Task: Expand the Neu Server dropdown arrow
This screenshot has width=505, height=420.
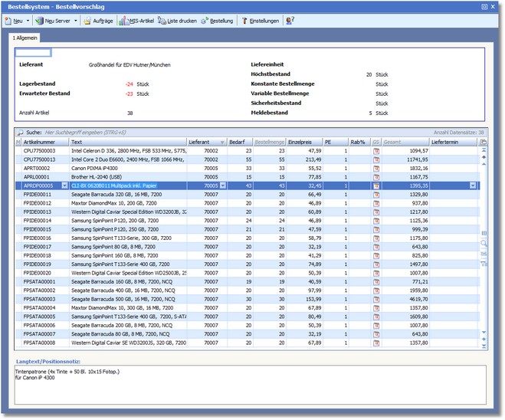Action: click(x=76, y=21)
